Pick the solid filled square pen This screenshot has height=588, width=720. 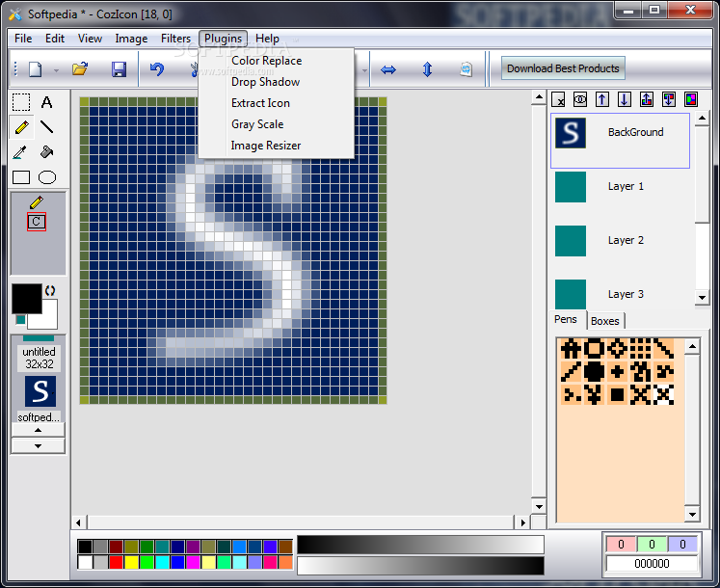[617, 394]
